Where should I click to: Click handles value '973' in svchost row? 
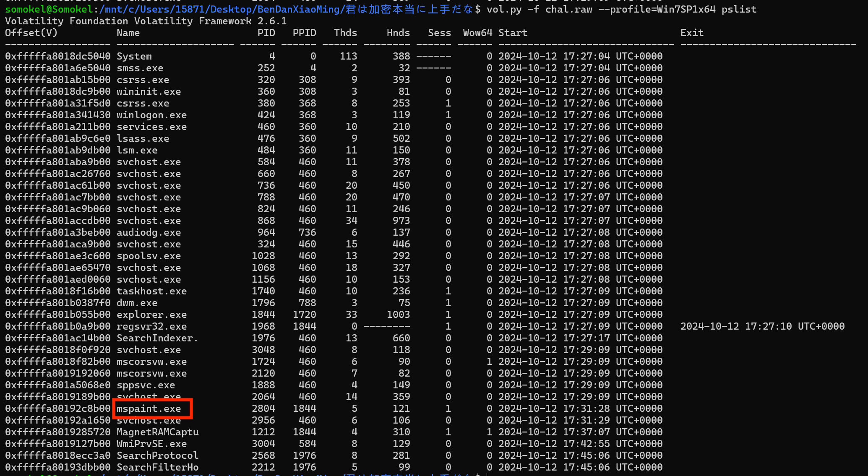[x=401, y=221]
